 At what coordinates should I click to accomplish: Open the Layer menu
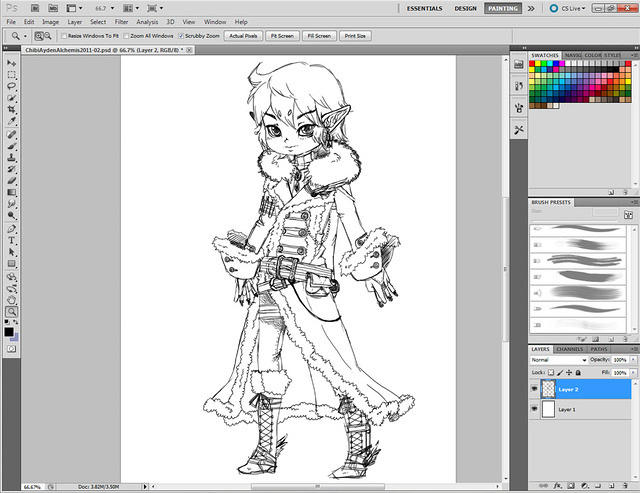click(x=75, y=22)
